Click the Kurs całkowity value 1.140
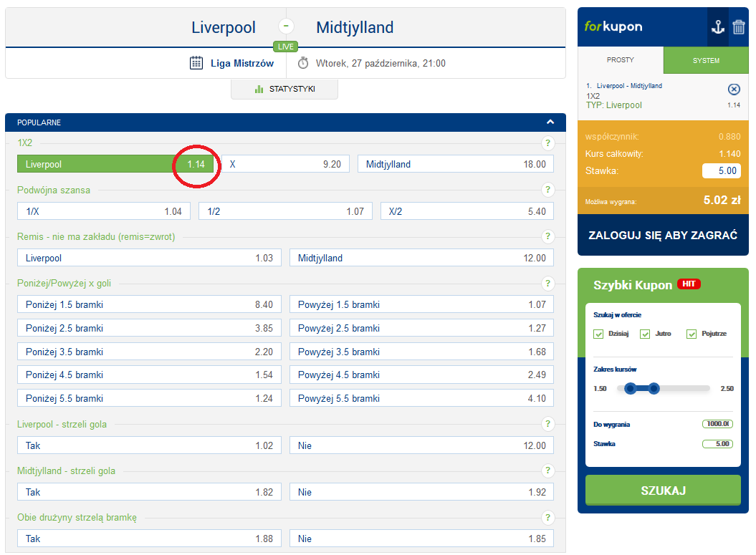Viewport: 756px width, 555px height. (x=729, y=154)
